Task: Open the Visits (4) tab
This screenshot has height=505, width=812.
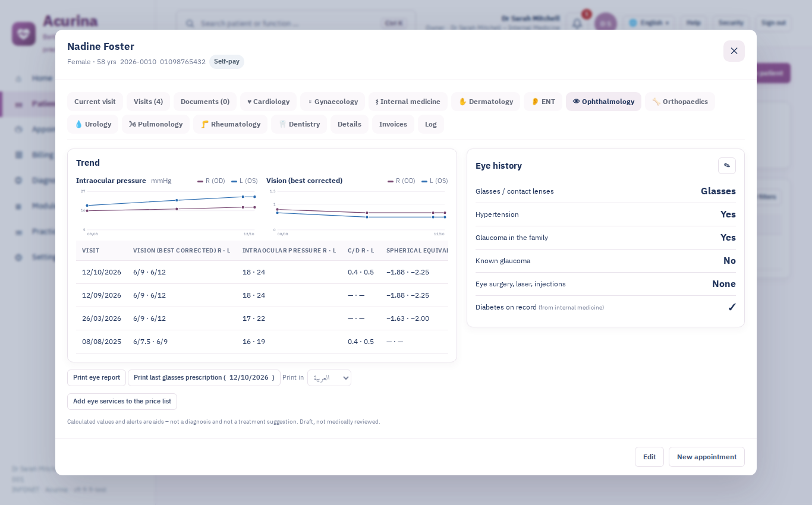Action: pyautogui.click(x=149, y=102)
